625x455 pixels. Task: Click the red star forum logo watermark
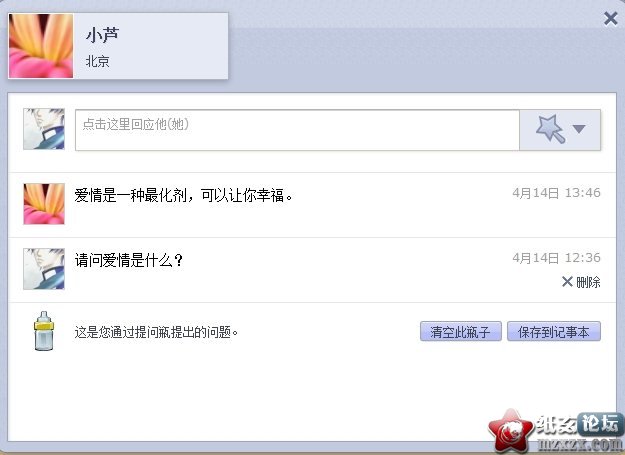point(511,432)
